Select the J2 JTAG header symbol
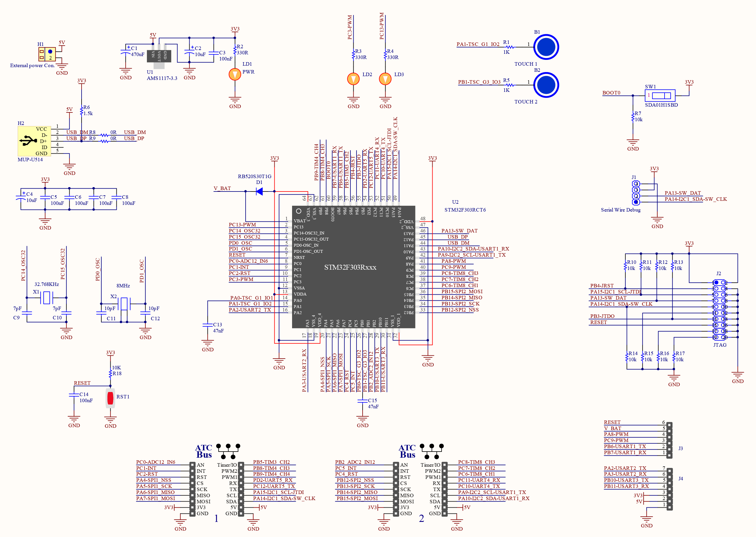The width and height of the screenshot is (756, 537). coord(719,310)
